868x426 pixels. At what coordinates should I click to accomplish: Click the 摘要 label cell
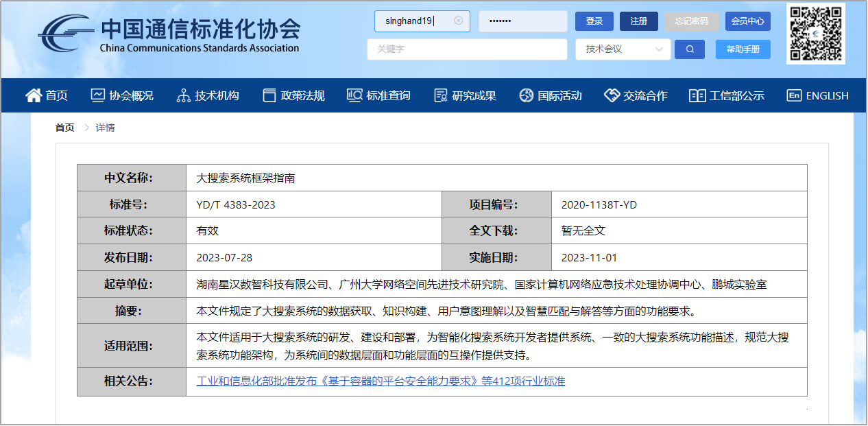(x=132, y=311)
